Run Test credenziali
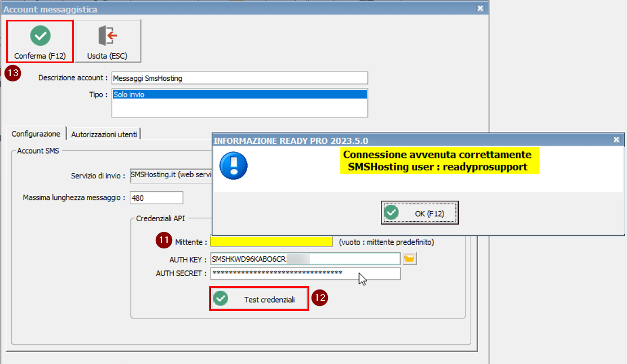 coord(259,299)
